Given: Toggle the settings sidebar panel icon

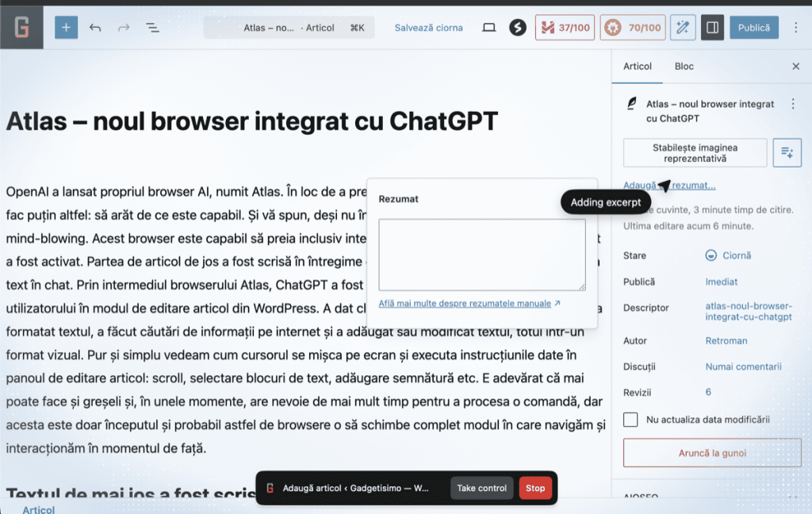Looking at the screenshot, I should [x=712, y=28].
